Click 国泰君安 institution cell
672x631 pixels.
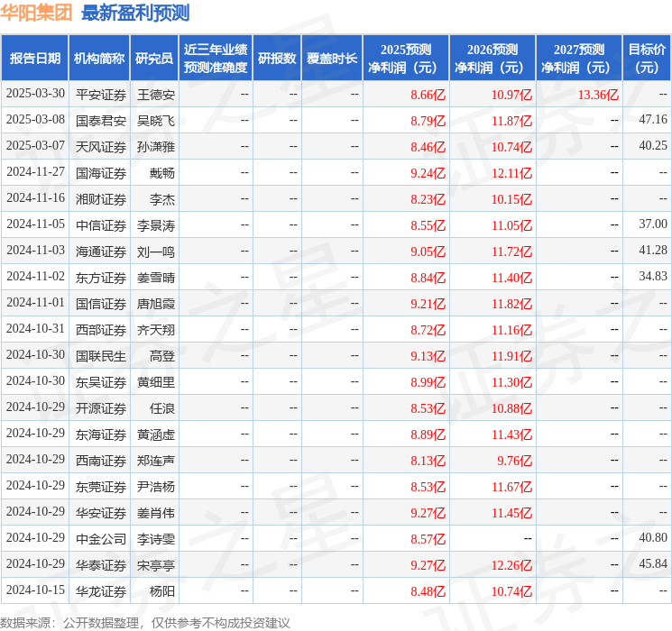(101, 121)
